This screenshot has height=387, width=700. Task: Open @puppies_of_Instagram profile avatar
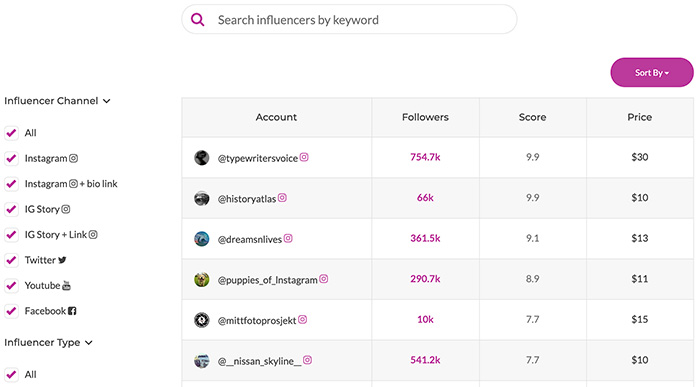click(202, 279)
